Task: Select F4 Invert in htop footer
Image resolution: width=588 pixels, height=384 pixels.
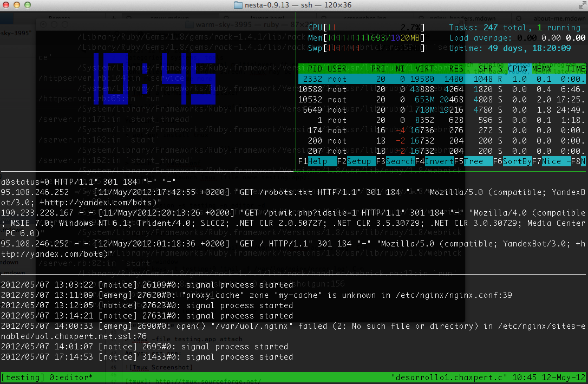Action: click(434, 161)
